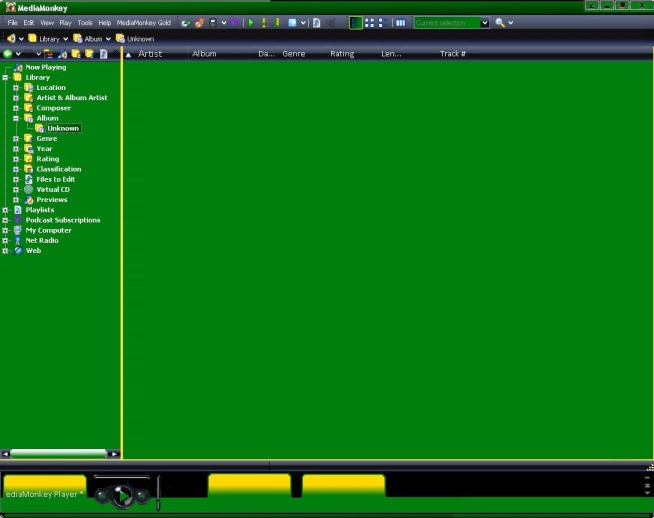Select Now Playing in the tree
Image resolution: width=654 pixels, height=518 pixels.
click(x=46, y=67)
